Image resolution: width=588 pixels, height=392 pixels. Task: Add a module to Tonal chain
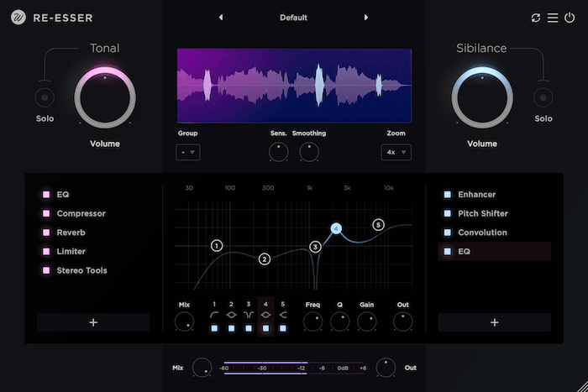pos(93,322)
